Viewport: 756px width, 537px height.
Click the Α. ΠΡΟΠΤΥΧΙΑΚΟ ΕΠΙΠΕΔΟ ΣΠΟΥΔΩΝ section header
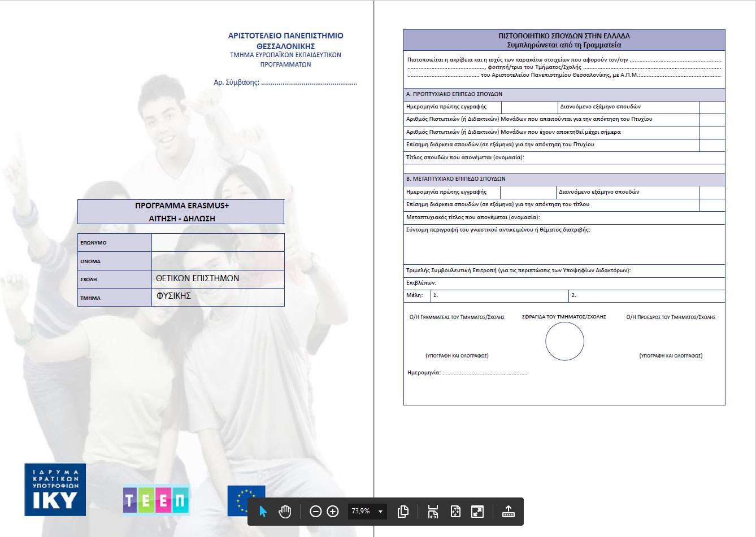564,94
